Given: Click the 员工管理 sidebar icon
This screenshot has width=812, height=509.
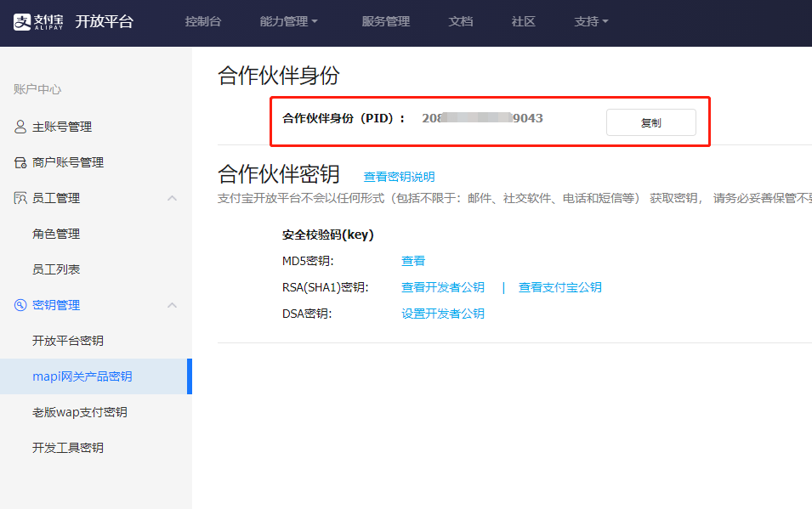Looking at the screenshot, I should [x=20, y=198].
